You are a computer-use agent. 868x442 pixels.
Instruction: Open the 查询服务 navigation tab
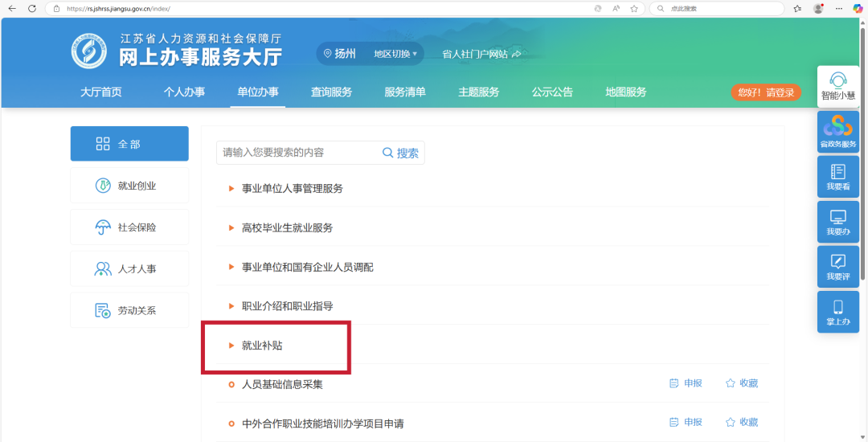[x=331, y=92]
